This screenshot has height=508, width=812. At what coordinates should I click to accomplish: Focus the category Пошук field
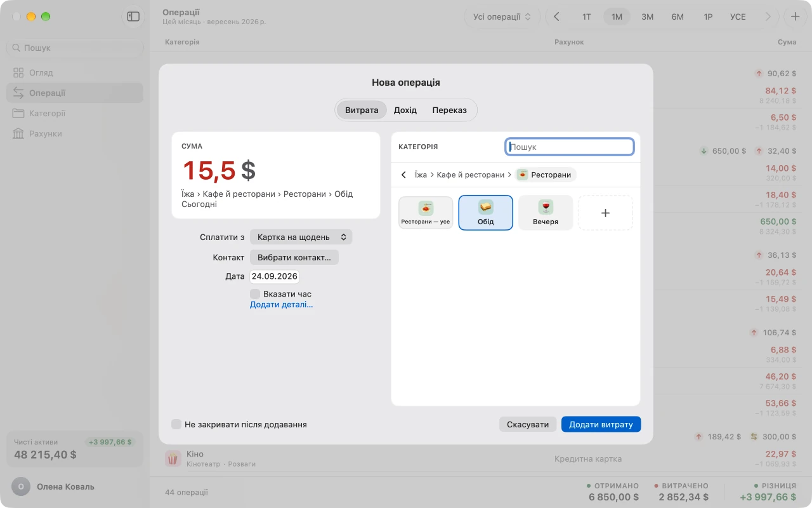tap(570, 147)
